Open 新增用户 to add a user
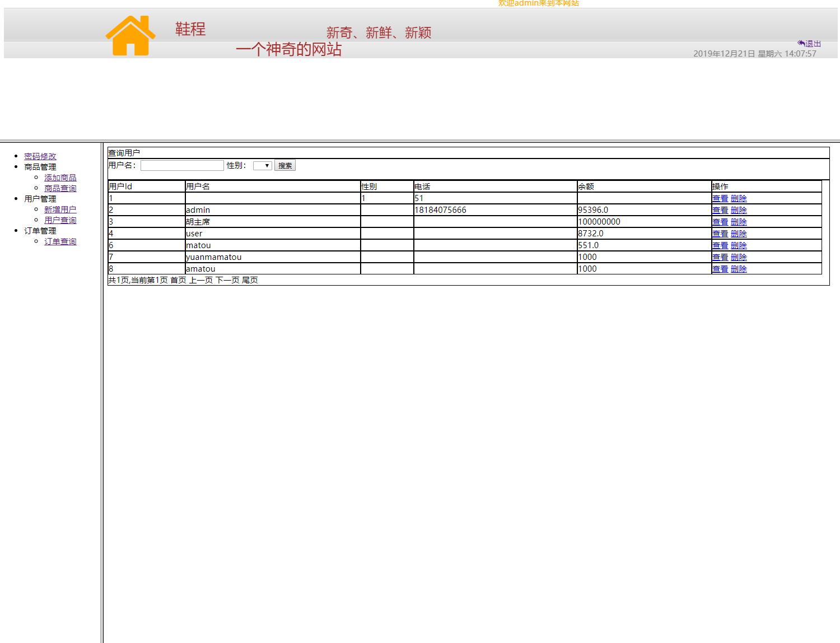Image resolution: width=840 pixels, height=643 pixels. 60,209
